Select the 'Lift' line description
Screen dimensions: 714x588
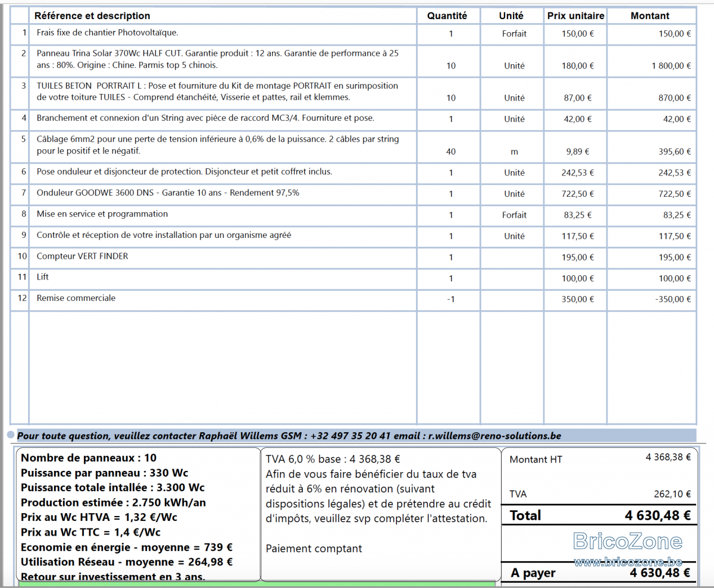coord(43,277)
